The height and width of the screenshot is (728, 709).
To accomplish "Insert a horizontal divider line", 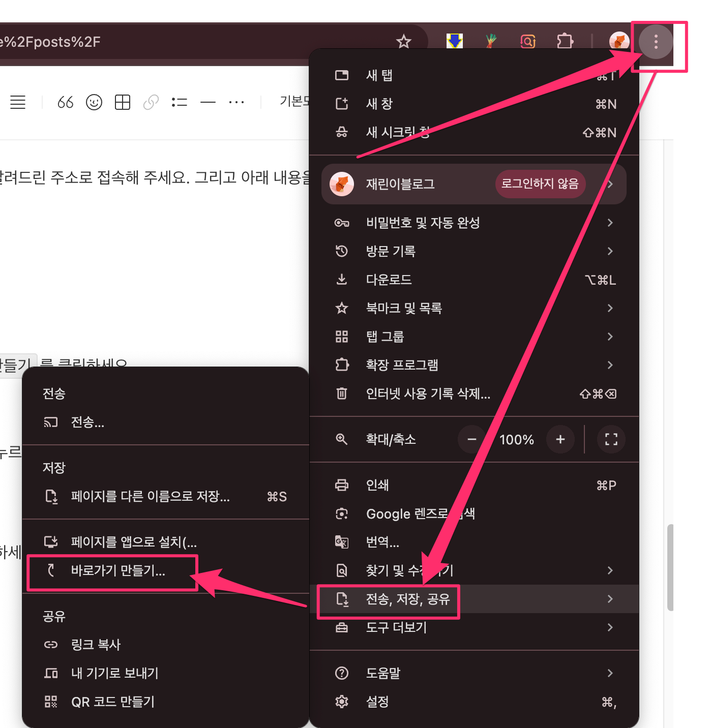I will click(208, 102).
